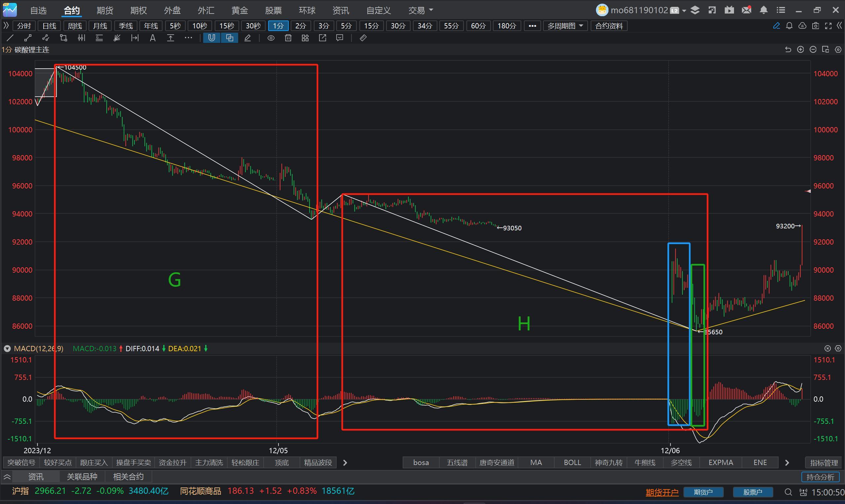845x504 pixels.
Task: Toggle the magnet snap tool
Action: [211, 38]
